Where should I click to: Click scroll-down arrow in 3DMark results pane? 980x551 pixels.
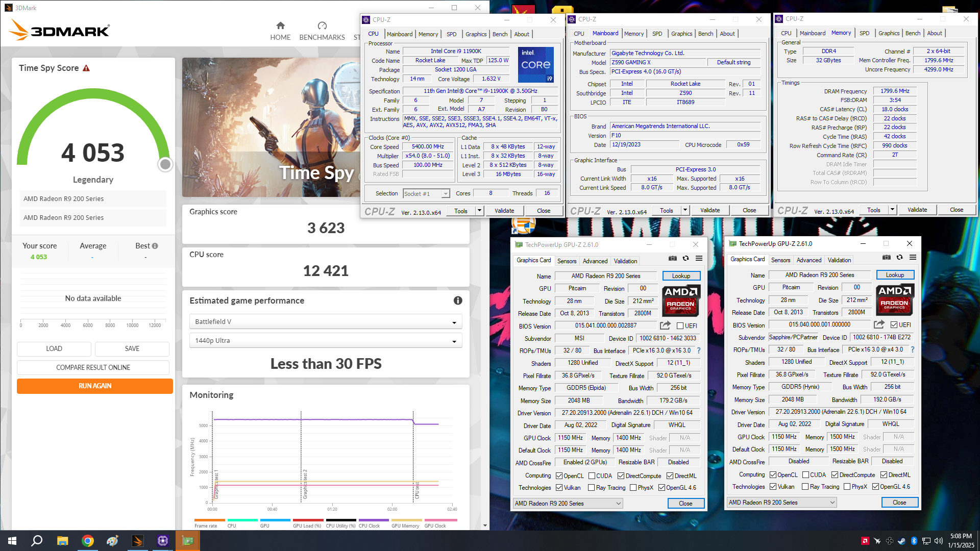click(485, 525)
